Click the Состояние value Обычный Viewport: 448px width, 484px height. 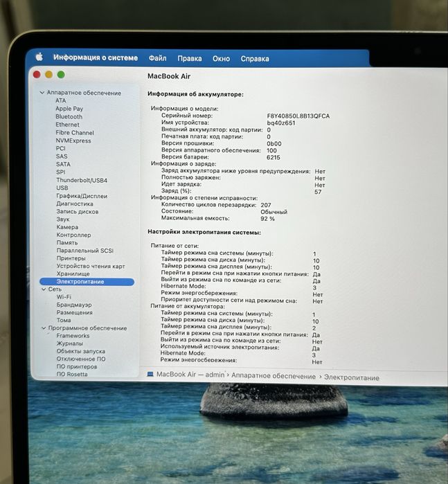tap(274, 212)
